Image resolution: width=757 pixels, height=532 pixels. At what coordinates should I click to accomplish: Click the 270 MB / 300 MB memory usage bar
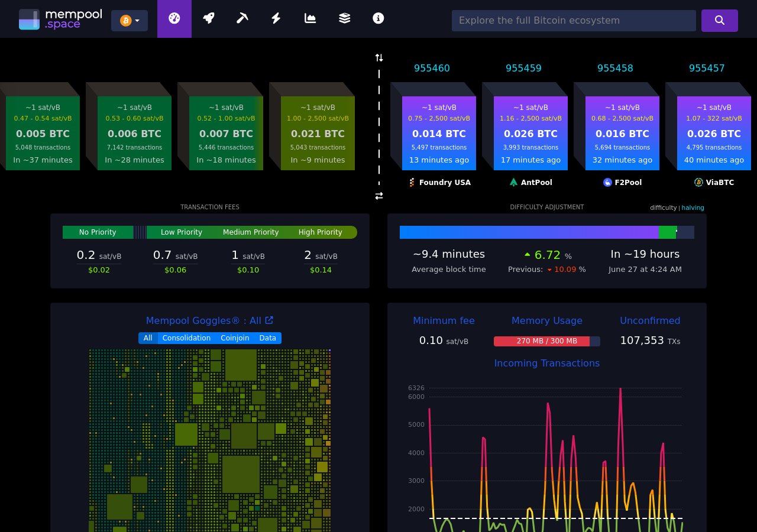click(x=547, y=341)
